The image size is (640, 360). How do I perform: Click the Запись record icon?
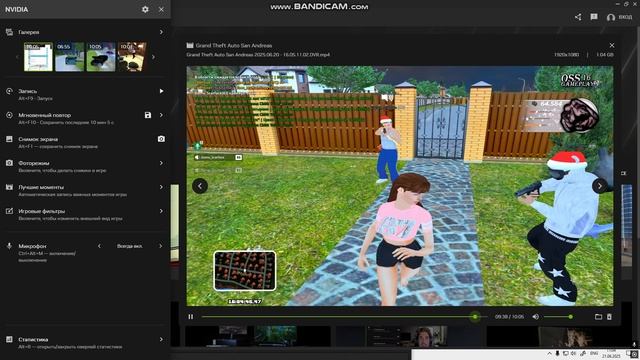click(9, 91)
